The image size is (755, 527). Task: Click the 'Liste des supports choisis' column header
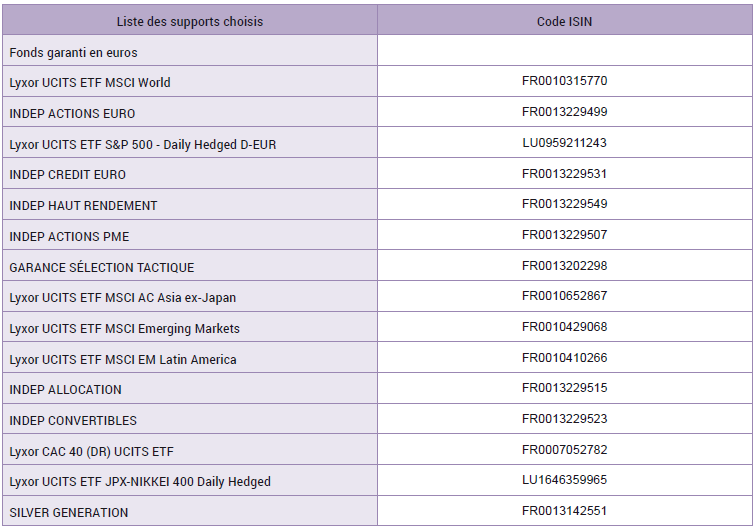click(x=190, y=21)
